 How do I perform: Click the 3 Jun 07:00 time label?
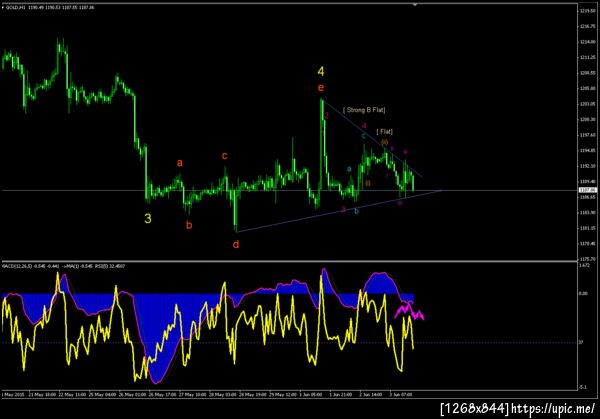401,394
